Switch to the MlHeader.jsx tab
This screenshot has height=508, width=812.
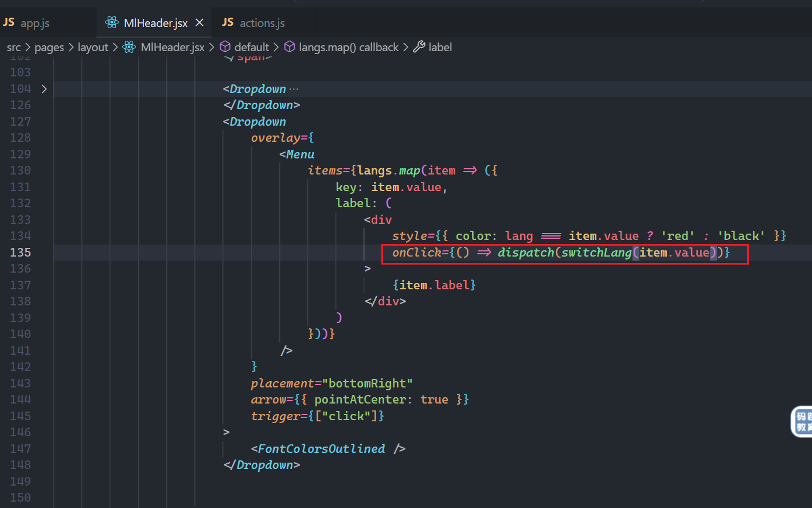coord(155,23)
